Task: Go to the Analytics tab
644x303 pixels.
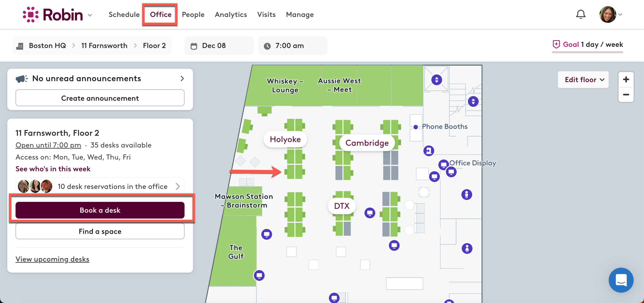Action: 231,15
